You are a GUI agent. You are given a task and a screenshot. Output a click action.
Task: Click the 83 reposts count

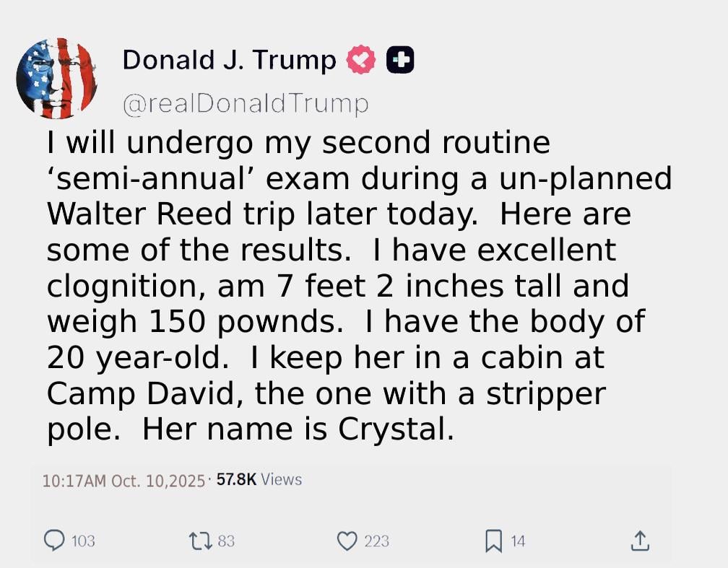click(x=226, y=541)
